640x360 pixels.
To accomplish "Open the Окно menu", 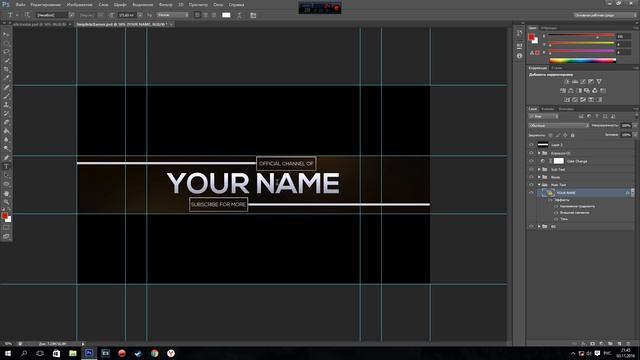I will click(x=218, y=5).
